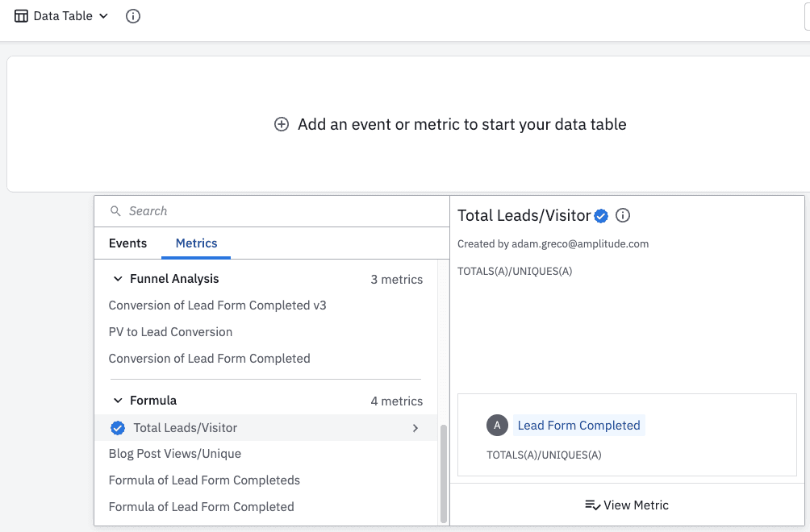Switch to the Metrics tab

[x=196, y=243]
